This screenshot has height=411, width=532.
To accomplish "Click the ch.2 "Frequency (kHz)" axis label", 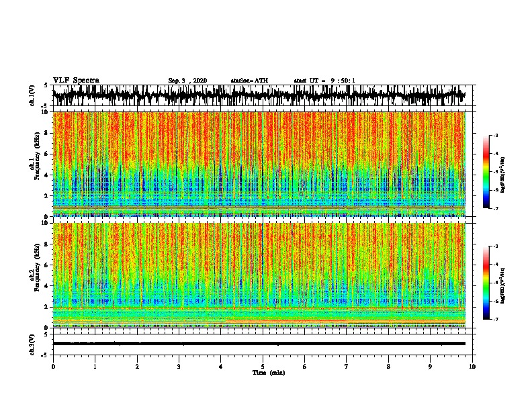I will (38, 267).
